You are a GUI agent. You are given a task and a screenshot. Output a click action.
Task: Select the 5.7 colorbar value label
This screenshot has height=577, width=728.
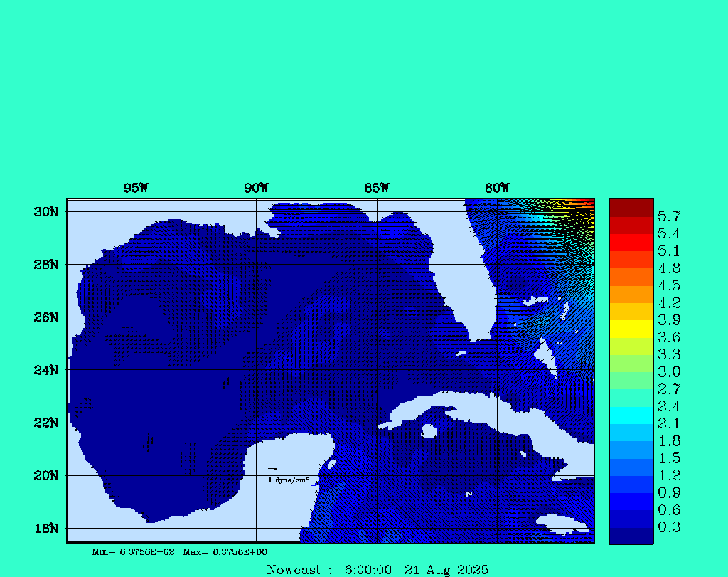pos(668,216)
